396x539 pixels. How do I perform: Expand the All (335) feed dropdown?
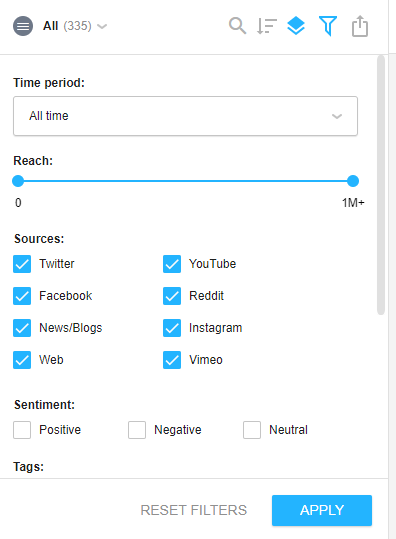[75, 26]
